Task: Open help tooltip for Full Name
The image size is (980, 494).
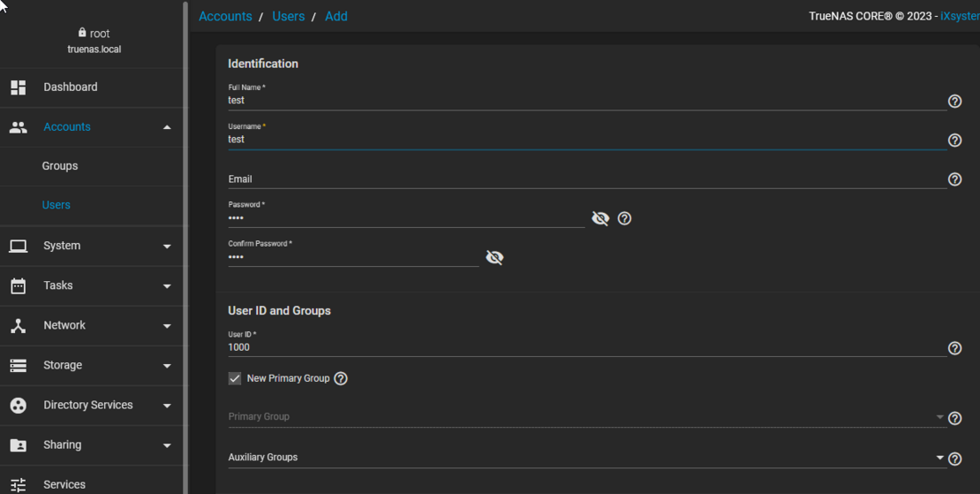Action: tap(954, 102)
